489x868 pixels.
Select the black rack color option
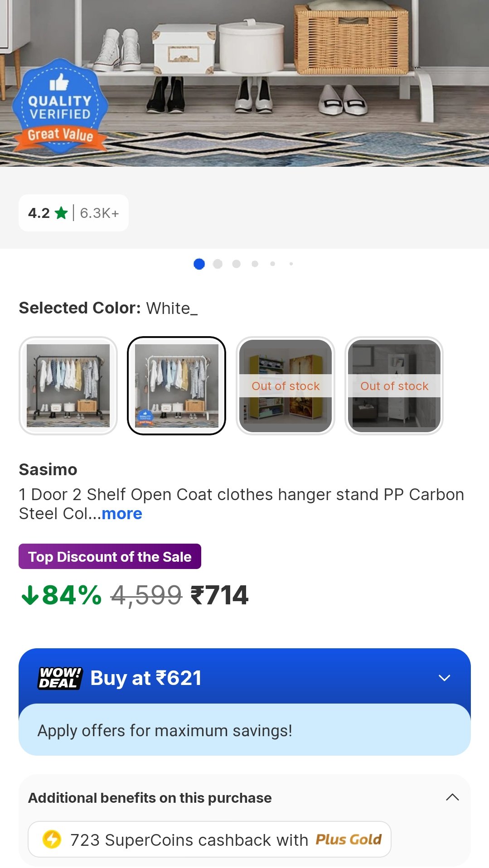[68, 386]
